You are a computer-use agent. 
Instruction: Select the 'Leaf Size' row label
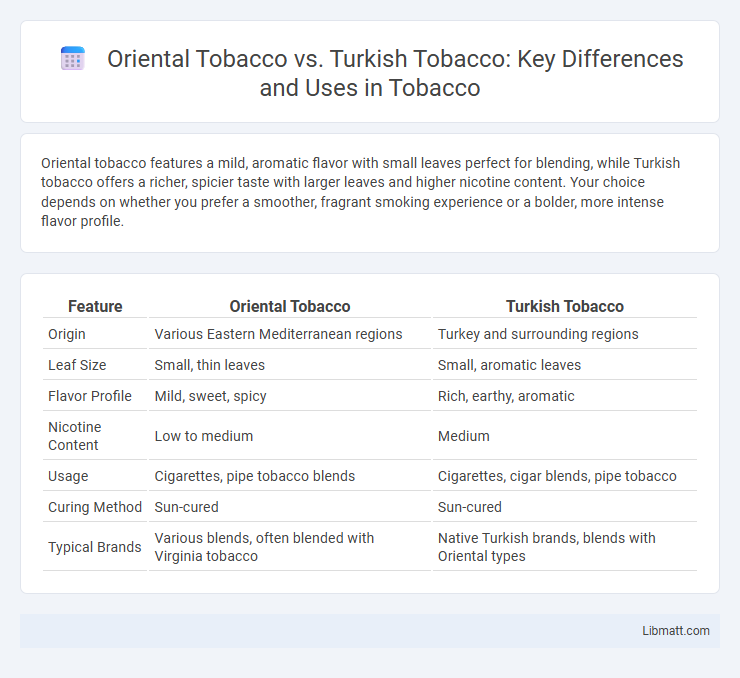(77, 365)
